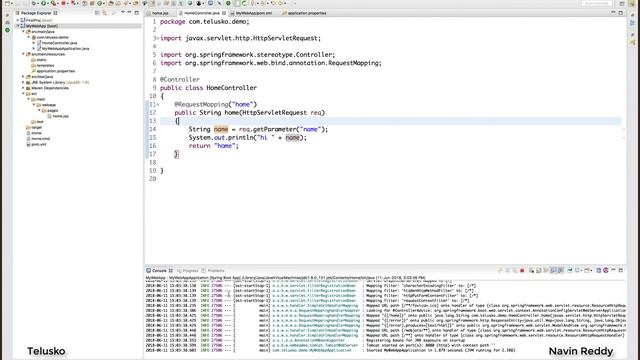Select MyWebAppApplication.java in Package Explorer

pos(65,49)
